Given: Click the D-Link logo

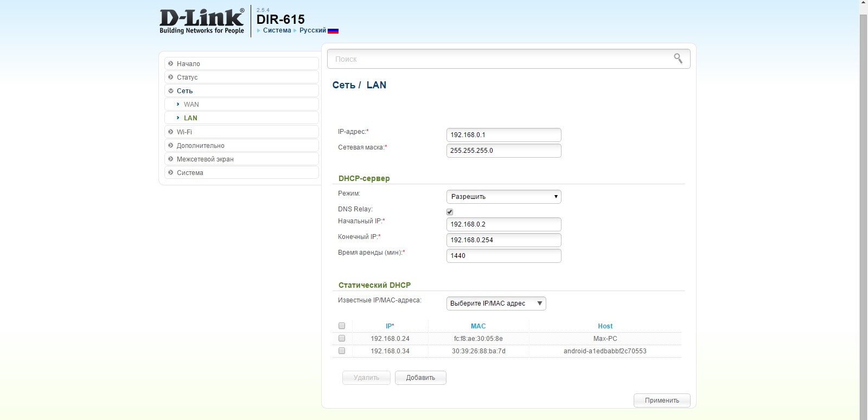Looking at the screenshot, I should coord(202,21).
